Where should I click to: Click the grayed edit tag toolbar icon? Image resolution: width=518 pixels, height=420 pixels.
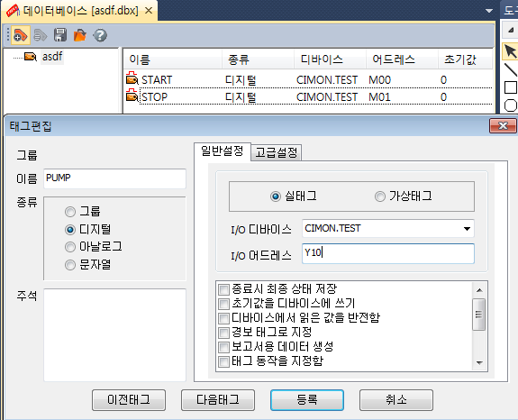coord(41,35)
